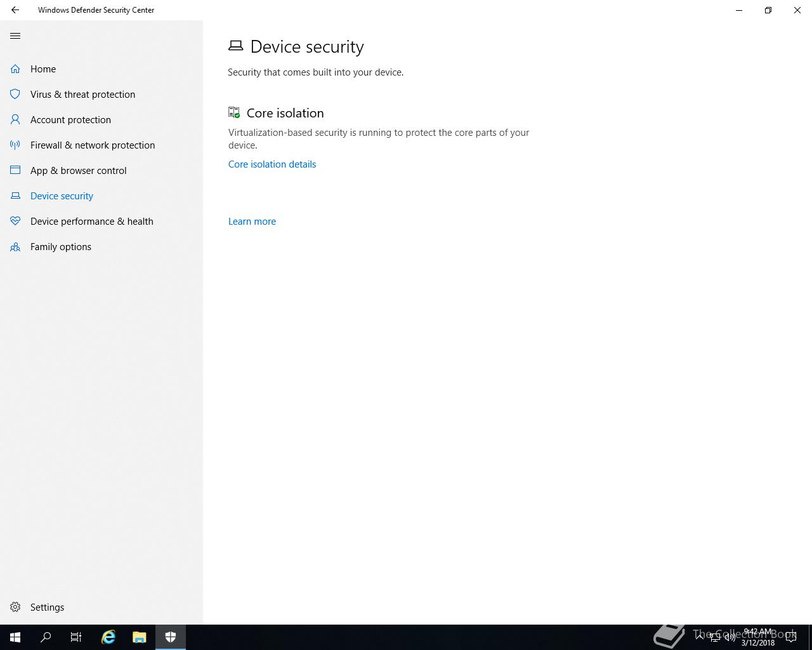Click the Settings gear icon

point(15,607)
